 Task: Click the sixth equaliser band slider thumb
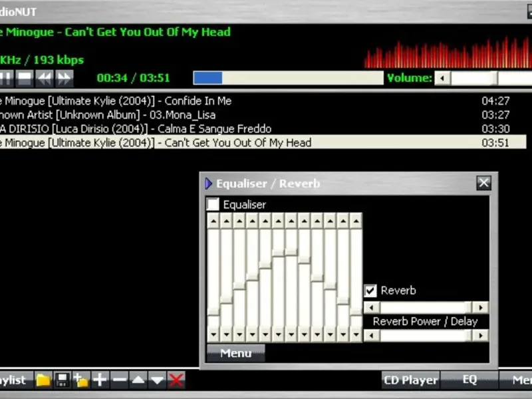[x=278, y=253]
